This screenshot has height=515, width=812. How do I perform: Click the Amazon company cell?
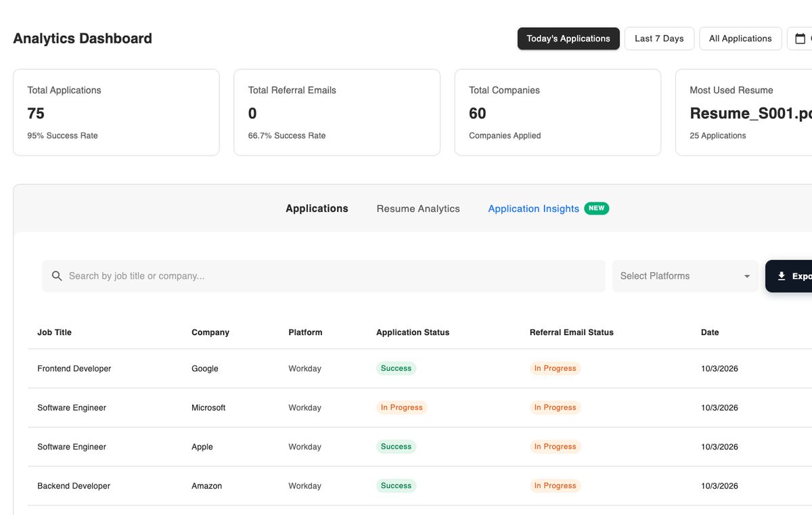tap(206, 486)
